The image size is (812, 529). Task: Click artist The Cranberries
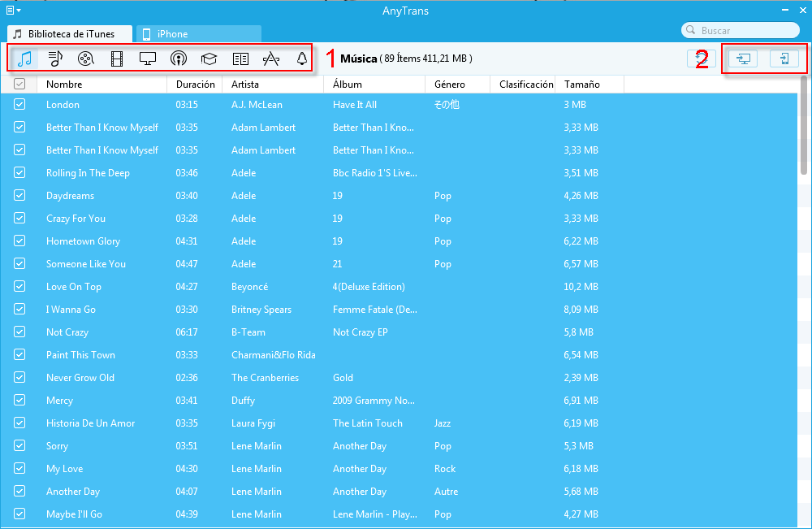266,378
